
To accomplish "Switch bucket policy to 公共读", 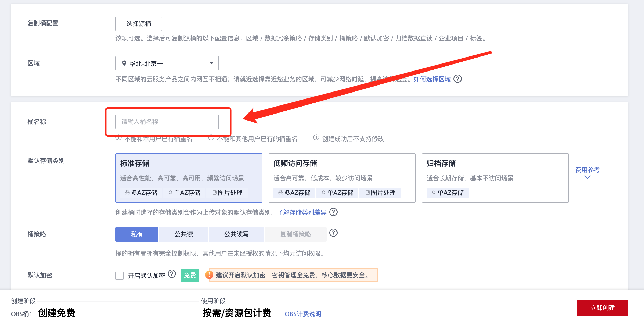I will coord(184,234).
